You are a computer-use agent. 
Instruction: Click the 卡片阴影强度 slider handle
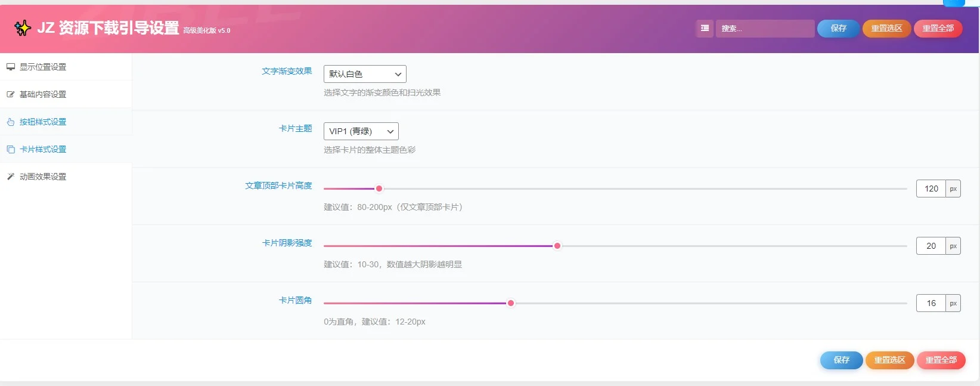[557, 246]
